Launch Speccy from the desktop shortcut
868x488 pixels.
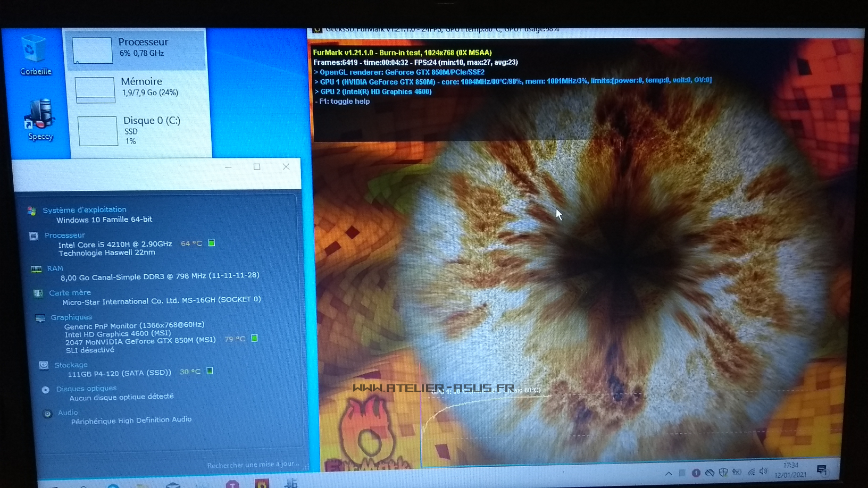pyautogui.click(x=40, y=120)
